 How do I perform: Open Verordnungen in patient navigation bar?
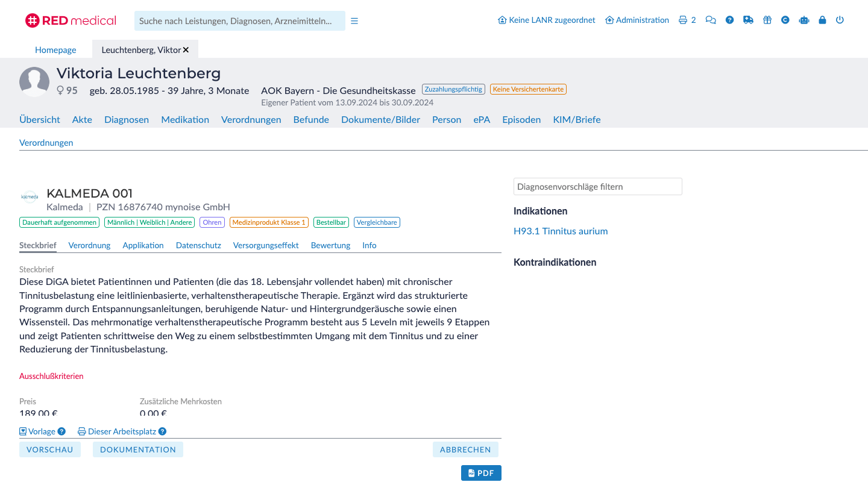point(251,119)
